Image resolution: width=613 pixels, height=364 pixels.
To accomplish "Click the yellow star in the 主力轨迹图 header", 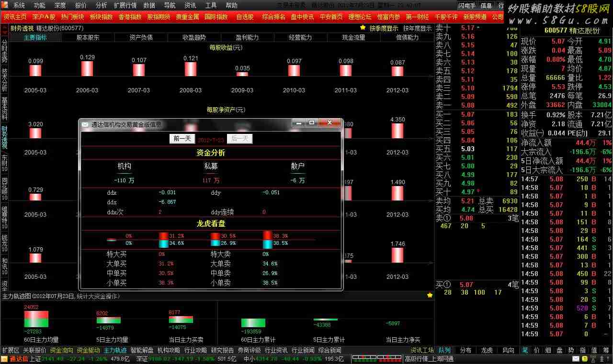I will tap(430, 296).
